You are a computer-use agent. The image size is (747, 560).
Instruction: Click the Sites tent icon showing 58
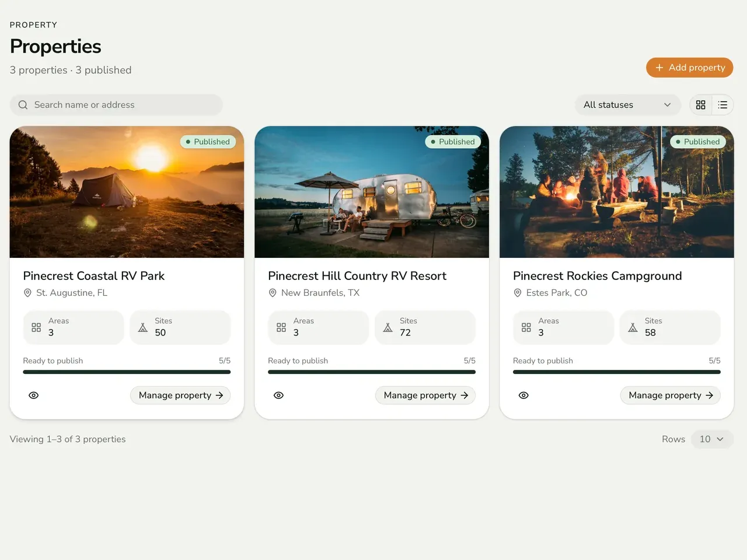633,327
